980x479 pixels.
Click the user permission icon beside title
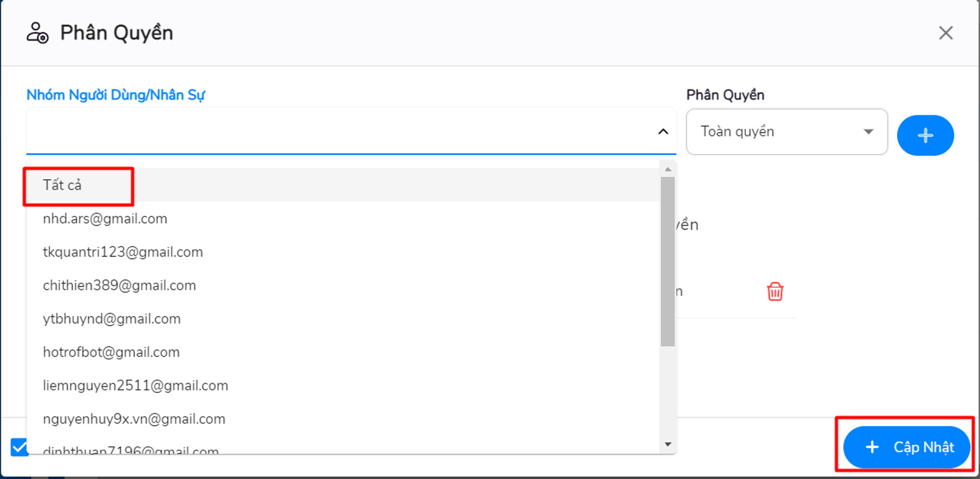click(37, 33)
